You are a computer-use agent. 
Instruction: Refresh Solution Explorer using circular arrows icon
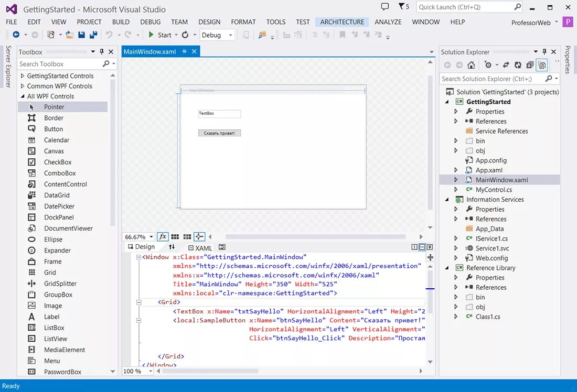click(x=518, y=65)
